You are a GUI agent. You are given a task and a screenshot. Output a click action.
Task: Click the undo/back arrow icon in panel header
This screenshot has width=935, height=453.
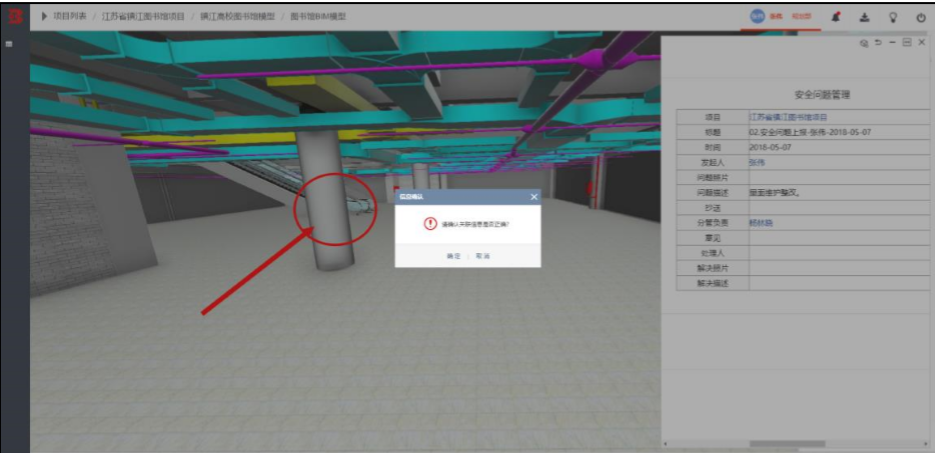point(878,43)
